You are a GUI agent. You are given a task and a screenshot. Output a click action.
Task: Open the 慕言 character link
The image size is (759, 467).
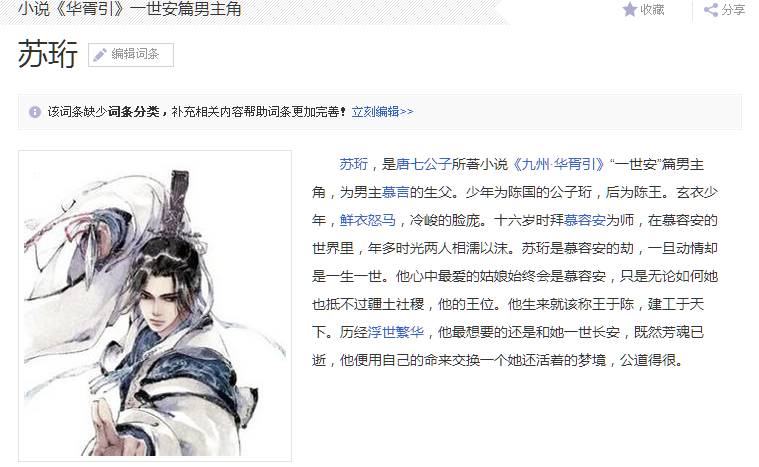(395, 193)
